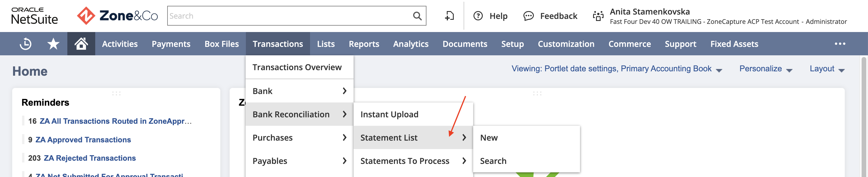Expand the Bank Reconciliation submenu

(299, 114)
